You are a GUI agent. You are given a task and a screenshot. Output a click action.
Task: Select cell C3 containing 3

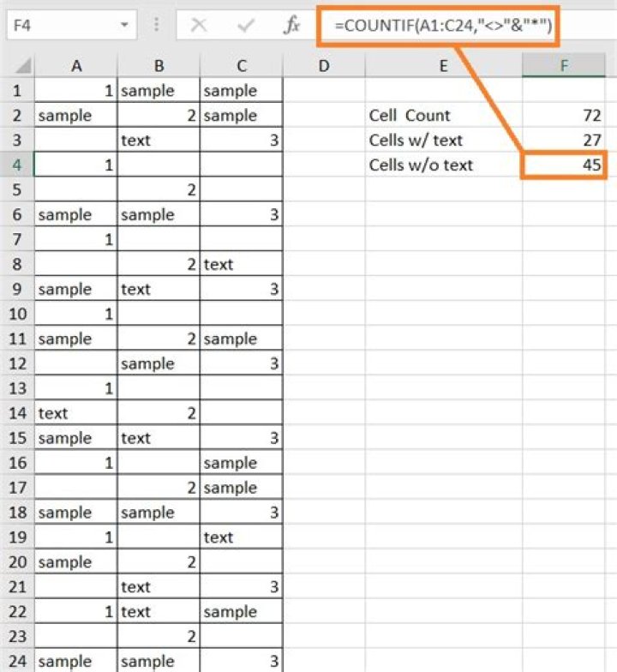coord(242,141)
